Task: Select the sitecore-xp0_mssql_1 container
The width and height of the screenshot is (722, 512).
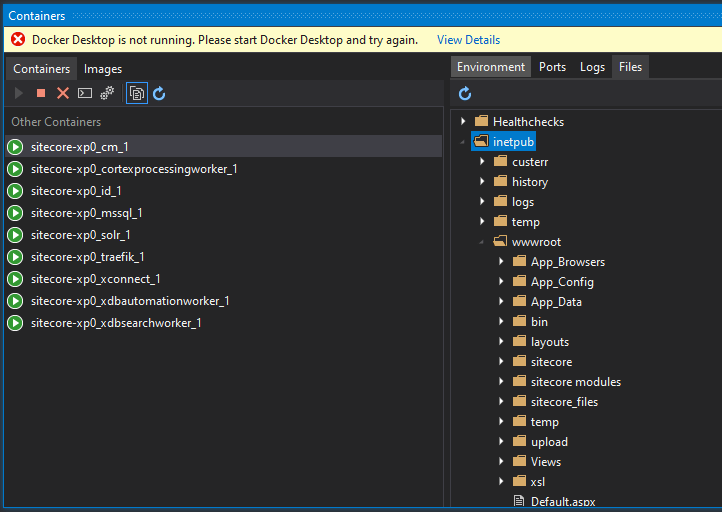Action: pos(86,213)
